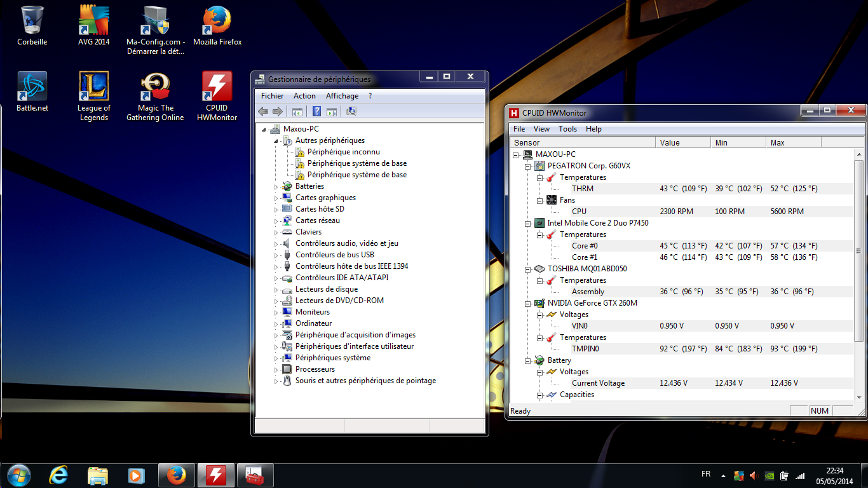Click the show/hide console tree toolbar icon
Screen dimensions: 868x488
point(297,112)
